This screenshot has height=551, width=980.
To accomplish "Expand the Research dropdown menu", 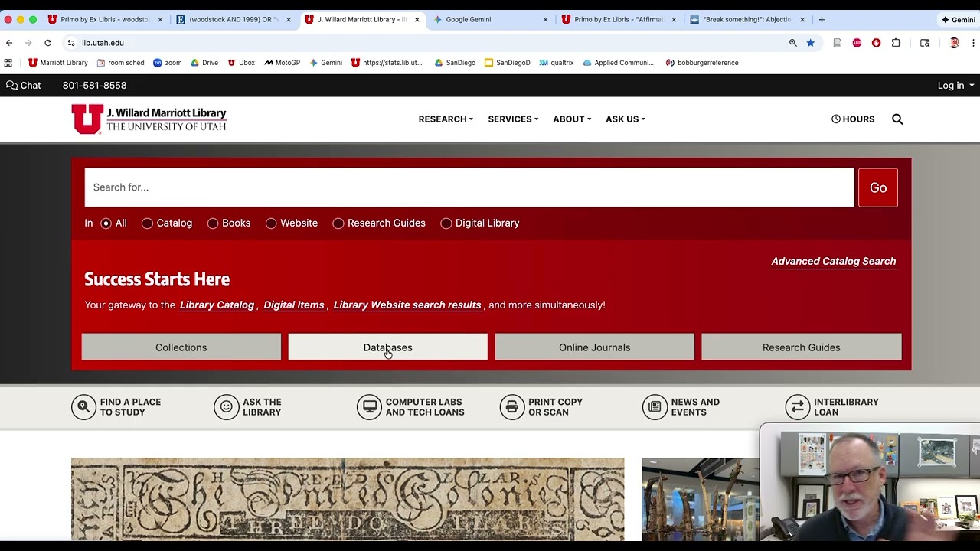I will [x=446, y=119].
